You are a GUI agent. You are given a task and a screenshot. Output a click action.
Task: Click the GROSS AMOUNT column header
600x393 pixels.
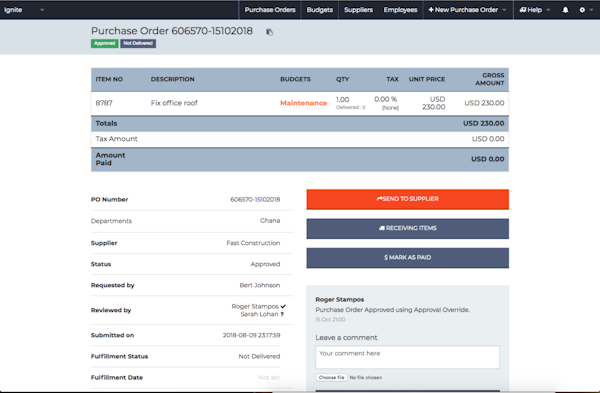click(x=490, y=79)
